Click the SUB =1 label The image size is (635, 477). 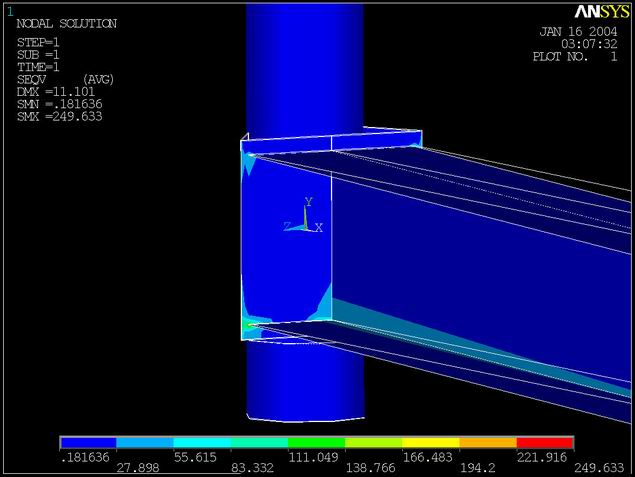[38, 55]
